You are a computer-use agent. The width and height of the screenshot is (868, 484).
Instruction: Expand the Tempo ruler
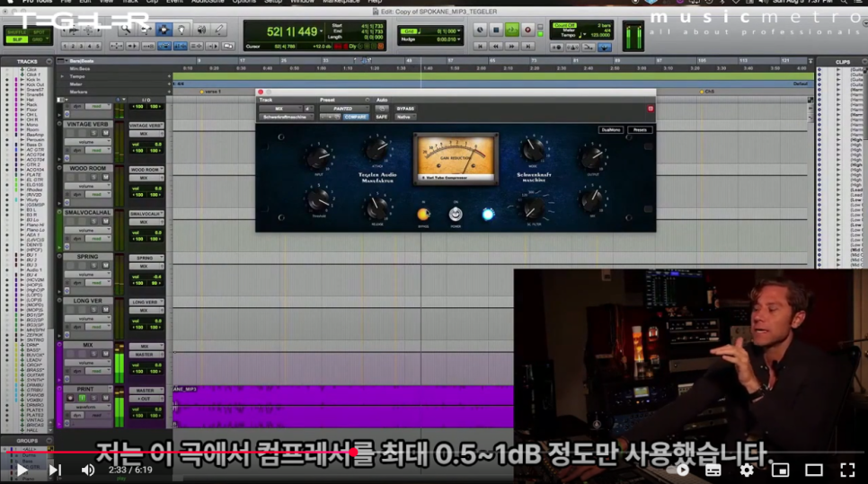63,76
